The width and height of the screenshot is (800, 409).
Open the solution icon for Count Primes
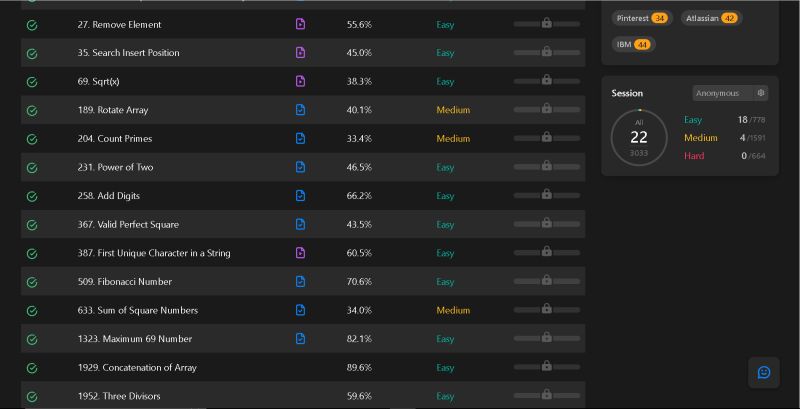tap(301, 138)
